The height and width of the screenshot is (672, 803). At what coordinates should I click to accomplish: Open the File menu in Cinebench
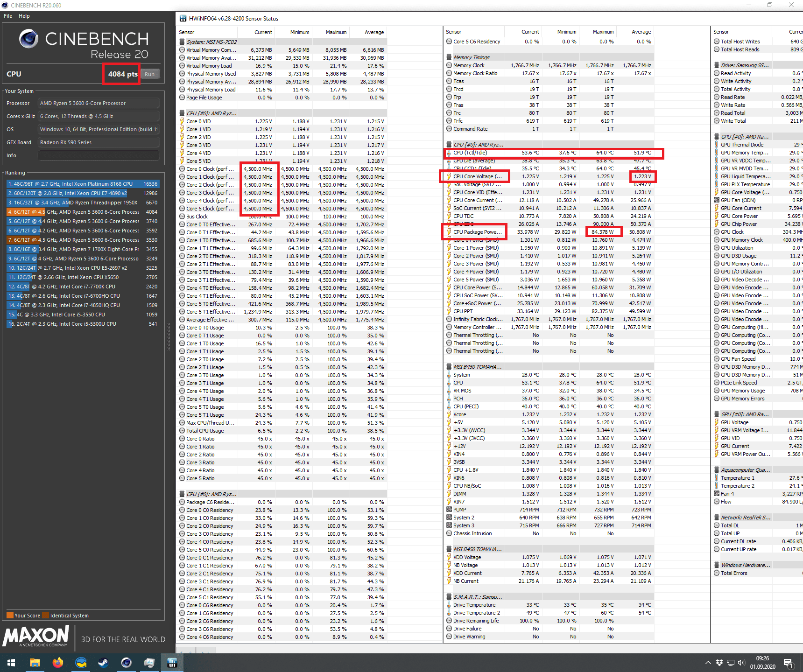click(x=8, y=16)
